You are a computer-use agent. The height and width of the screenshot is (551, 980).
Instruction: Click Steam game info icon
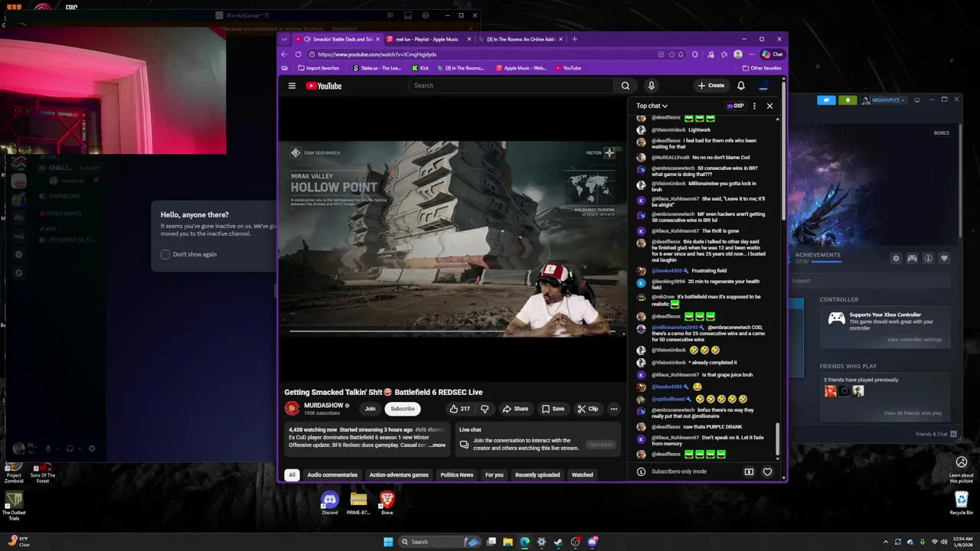[x=928, y=259]
